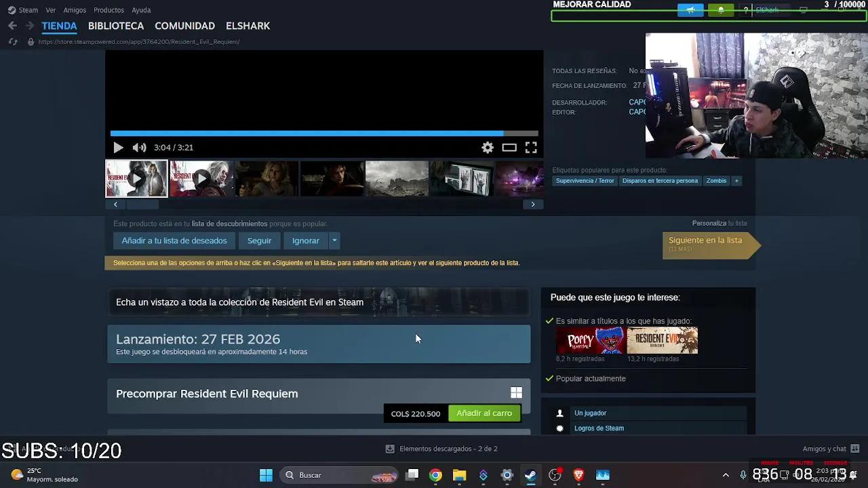Click the Ignorar button
The height and width of the screenshot is (488, 868).
306,241
